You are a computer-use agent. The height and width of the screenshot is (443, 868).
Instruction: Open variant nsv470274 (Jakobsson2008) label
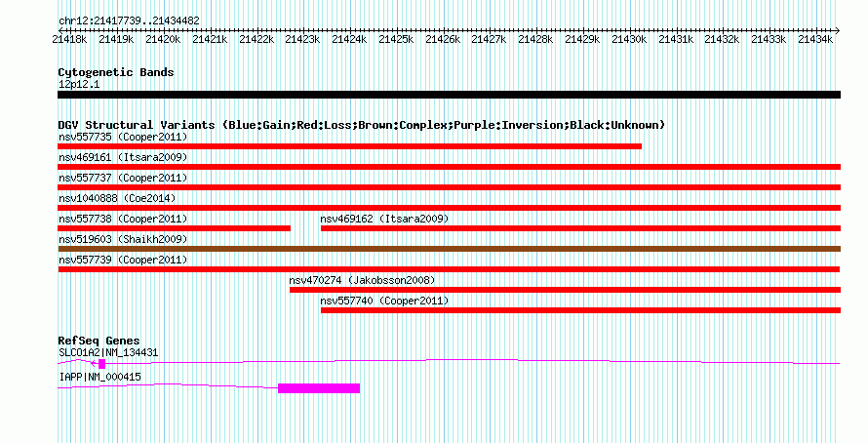(362, 281)
